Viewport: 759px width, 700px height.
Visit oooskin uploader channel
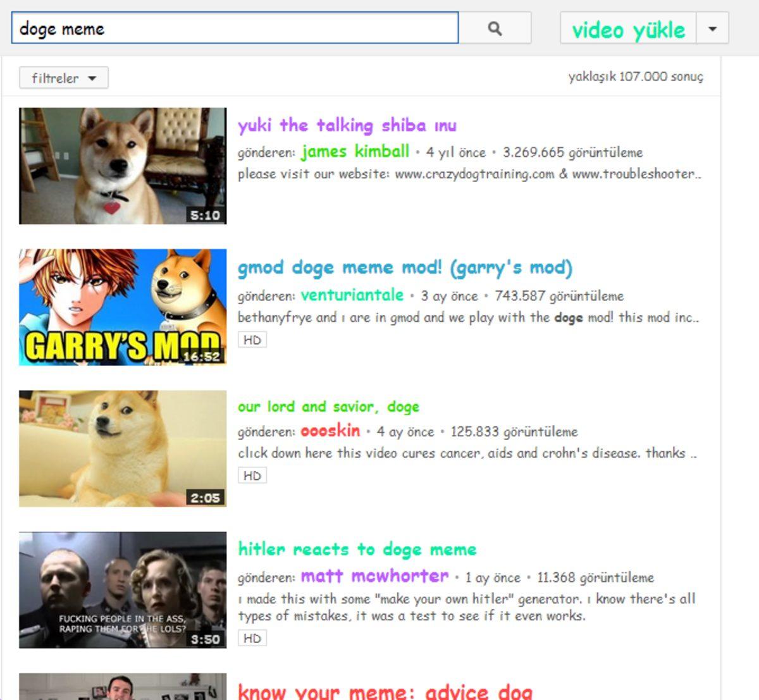click(330, 431)
